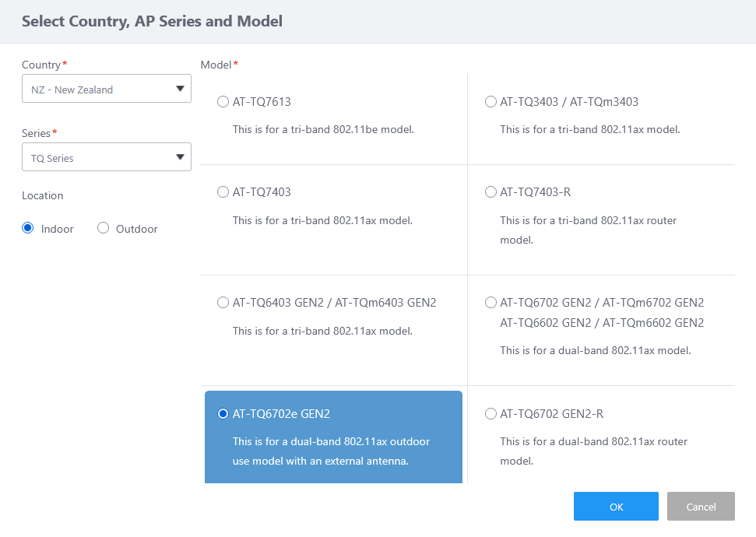This screenshot has width=756, height=537.
Task: Pick the AT-TQ7403-R router model
Action: [x=491, y=192]
